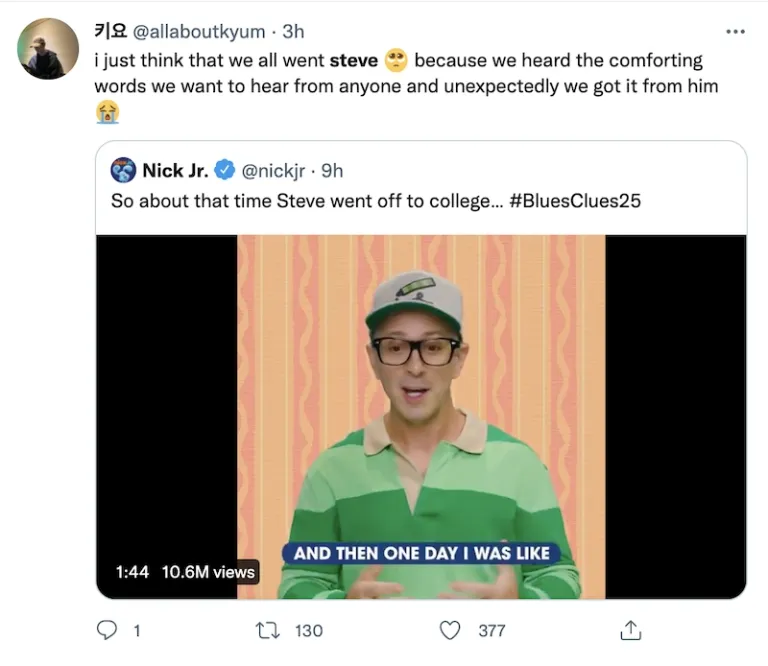Click the 9h quoted tweet timestamp
The height and width of the screenshot is (666, 768).
[332, 170]
